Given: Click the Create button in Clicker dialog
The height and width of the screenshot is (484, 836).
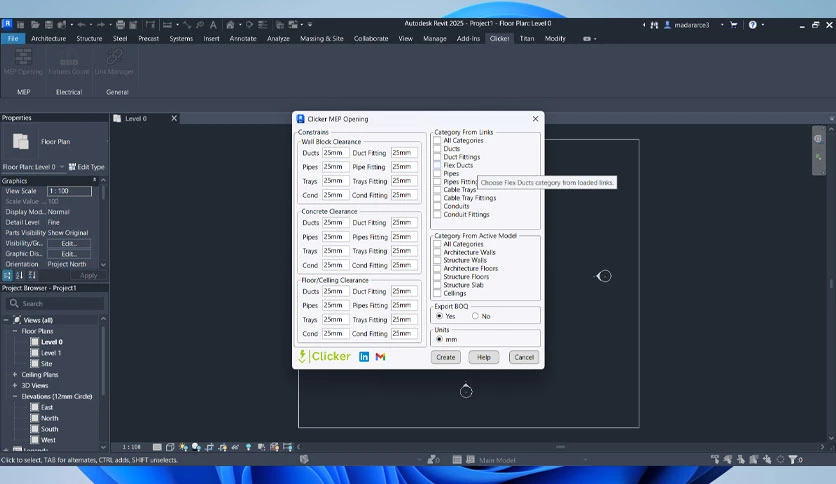Looking at the screenshot, I should (446, 357).
